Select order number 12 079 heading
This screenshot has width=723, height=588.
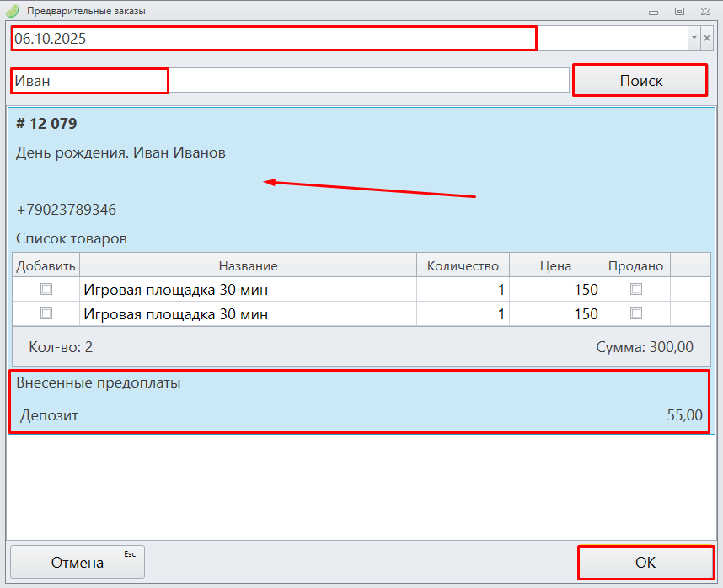46,124
